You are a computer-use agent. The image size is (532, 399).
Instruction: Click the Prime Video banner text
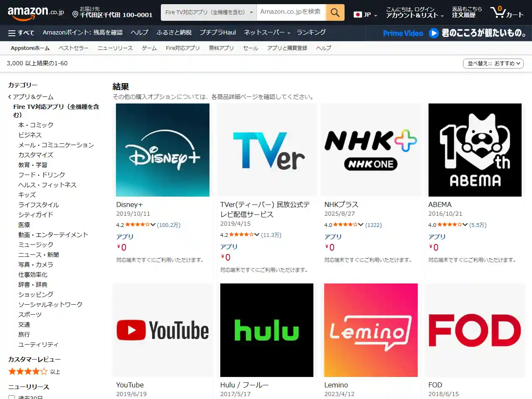click(403, 33)
